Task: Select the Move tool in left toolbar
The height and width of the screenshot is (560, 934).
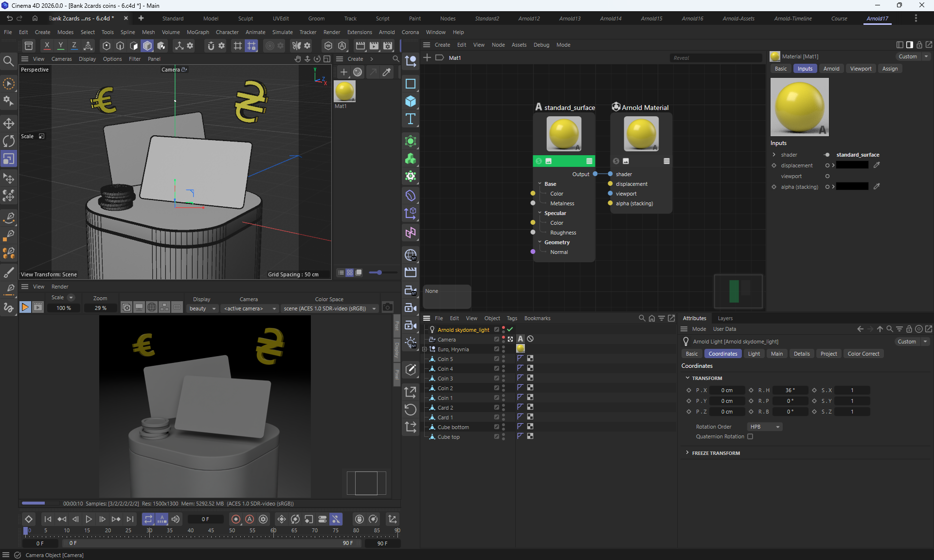Action: click(x=9, y=123)
